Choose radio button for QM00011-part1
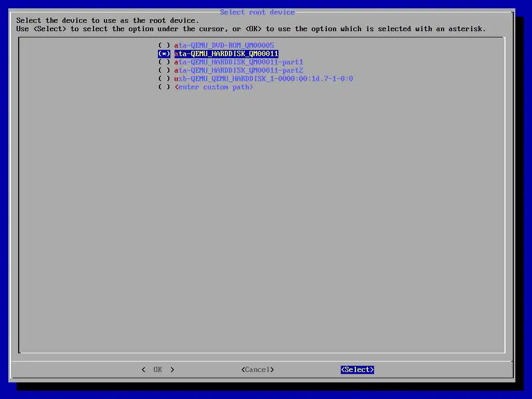Viewport: 532px width, 399px height. tap(164, 62)
